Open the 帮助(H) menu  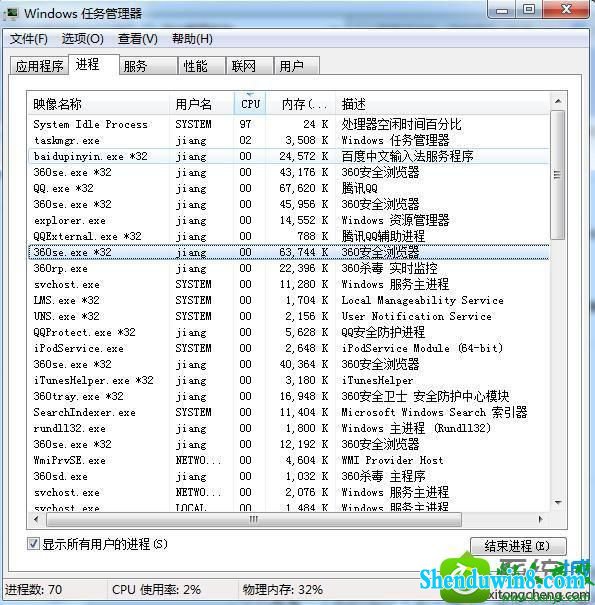[x=192, y=39]
